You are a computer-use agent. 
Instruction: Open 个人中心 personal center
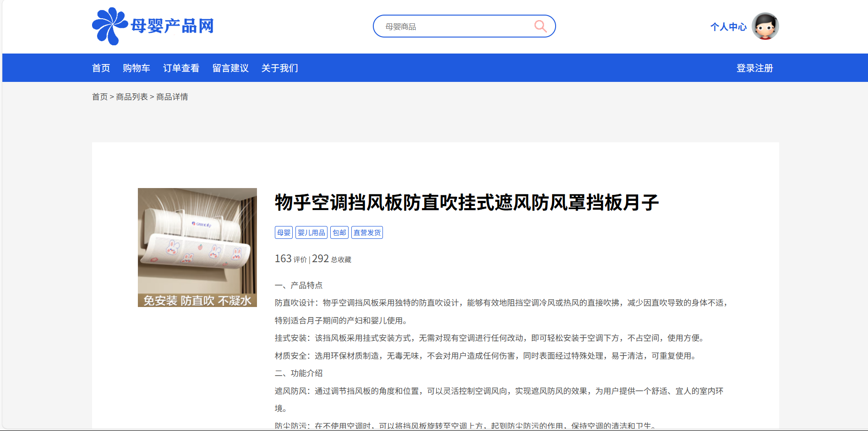coord(728,27)
